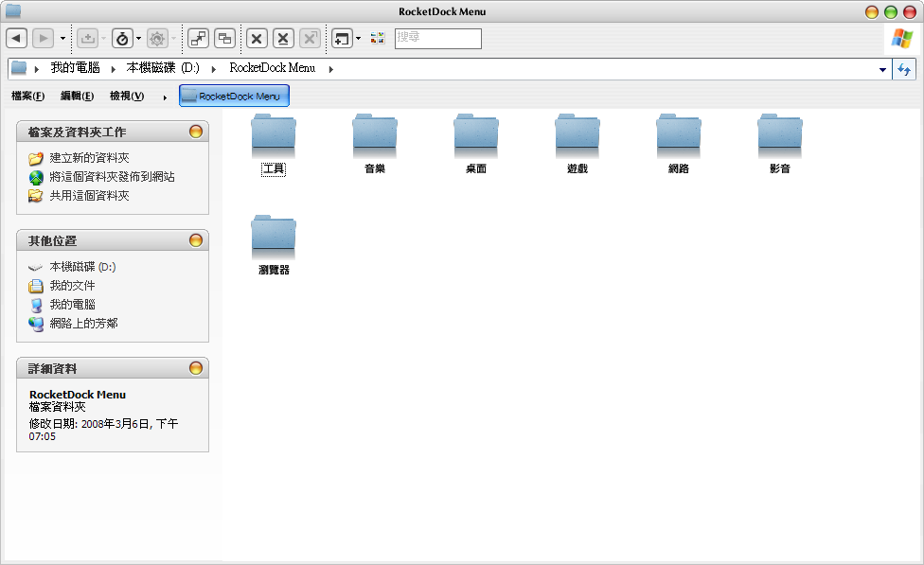This screenshot has width=924, height=565.
Task: Click the stopwatch recent-items toolbar button
Action: 122,39
